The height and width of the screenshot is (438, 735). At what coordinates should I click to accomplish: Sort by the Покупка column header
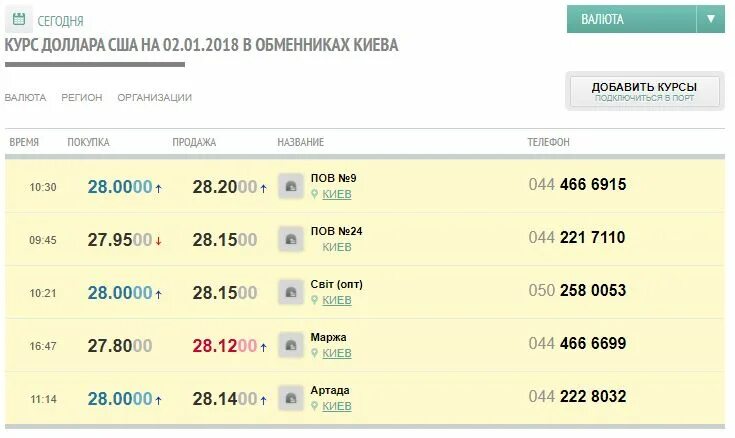(x=88, y=143)
